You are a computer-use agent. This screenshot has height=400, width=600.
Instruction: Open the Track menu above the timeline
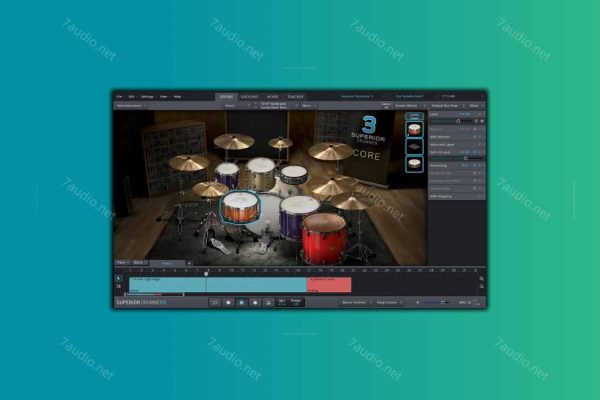pos(122,263)
